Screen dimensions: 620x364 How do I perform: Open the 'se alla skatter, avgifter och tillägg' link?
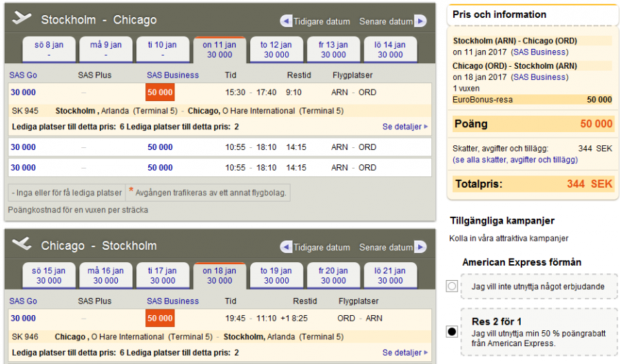pyautogui.click(x=515, y=160)
